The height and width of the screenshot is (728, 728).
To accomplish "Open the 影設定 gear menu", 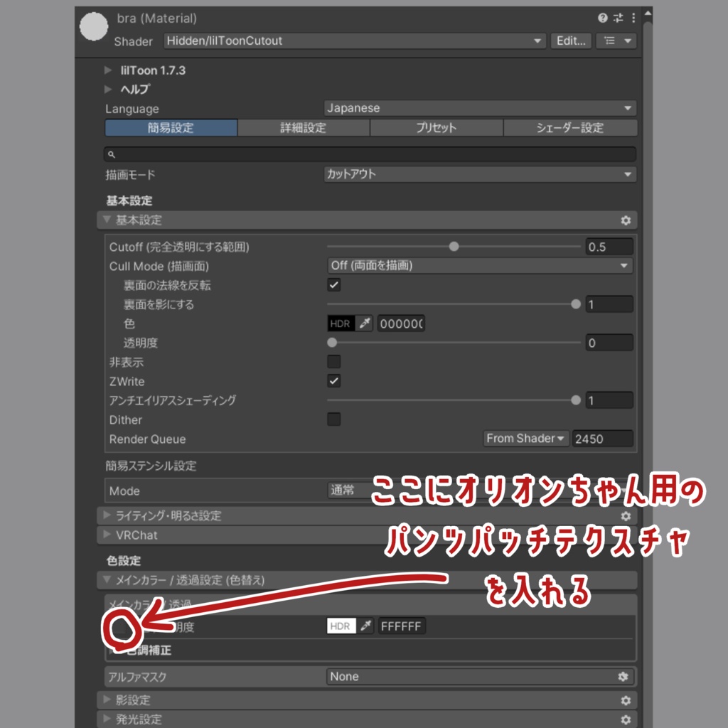I will 626,700.
